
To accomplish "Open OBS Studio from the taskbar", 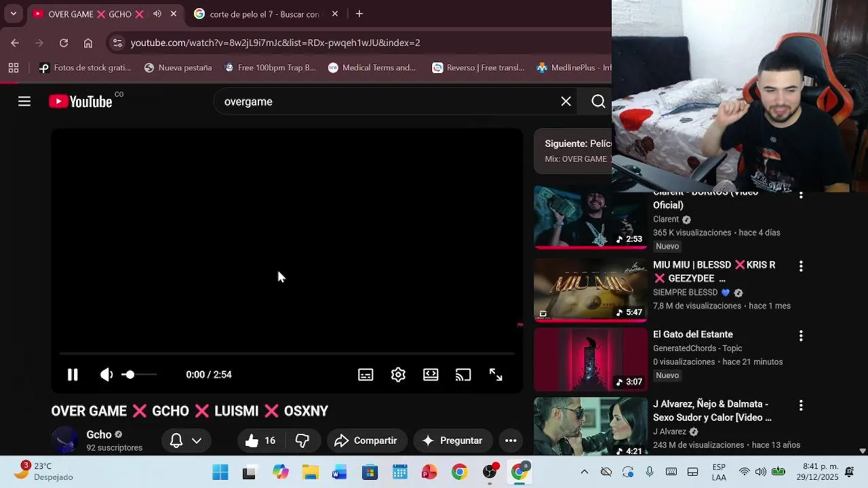I will [x=490, y=472].
